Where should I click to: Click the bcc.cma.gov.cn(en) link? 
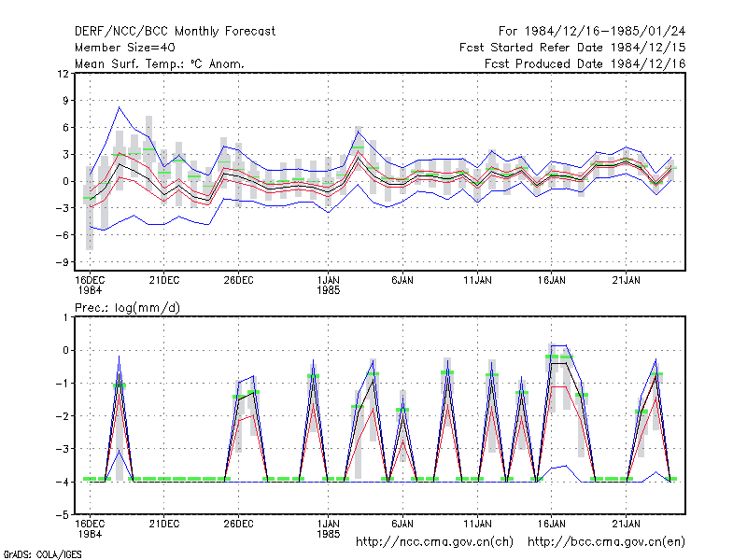pyautogui.click(x=606, y=542)
